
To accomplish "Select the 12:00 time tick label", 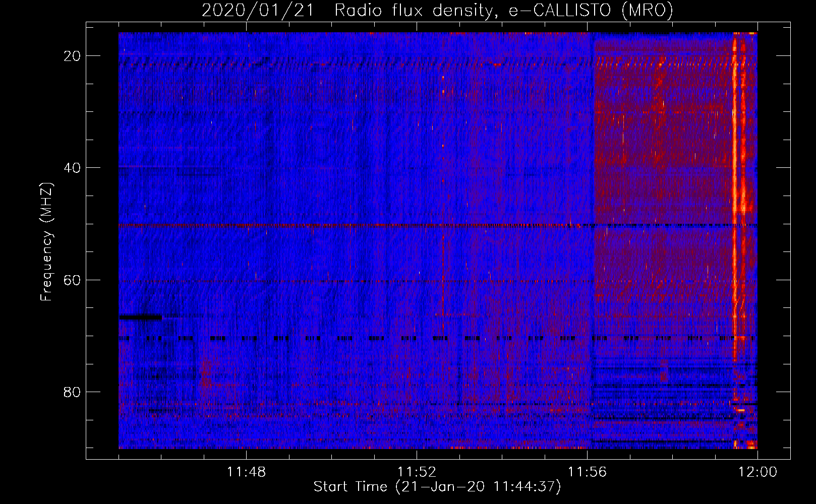I will pos(757,472).
